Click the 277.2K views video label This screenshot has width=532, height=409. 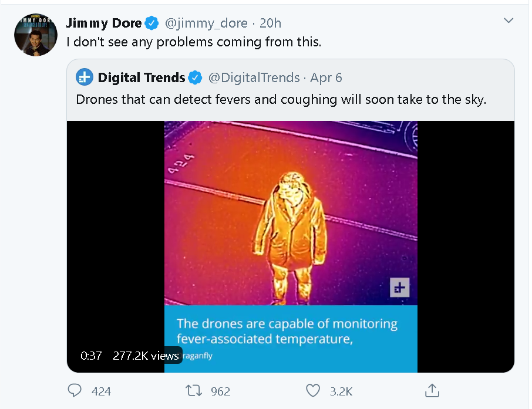click(146, 356)
